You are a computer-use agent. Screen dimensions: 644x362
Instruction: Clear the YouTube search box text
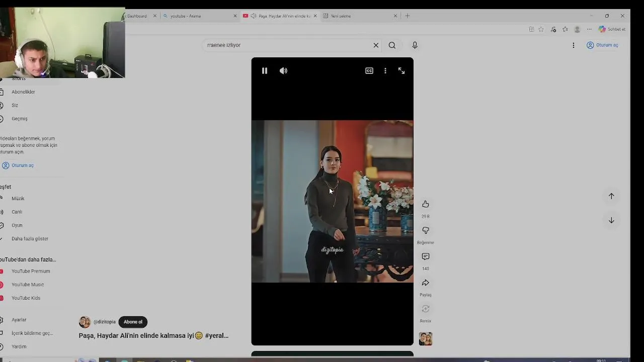(x=376, y=45)
